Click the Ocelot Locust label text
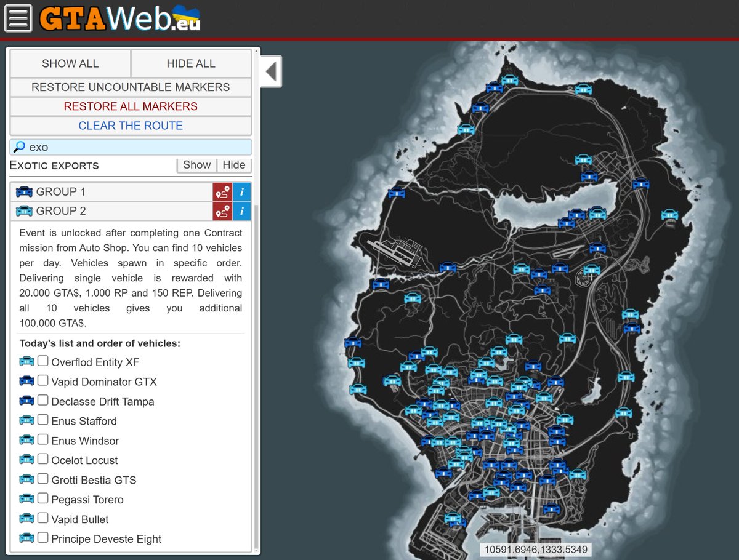This screenshot has width=739, height=560. click(x=84, y=460)
